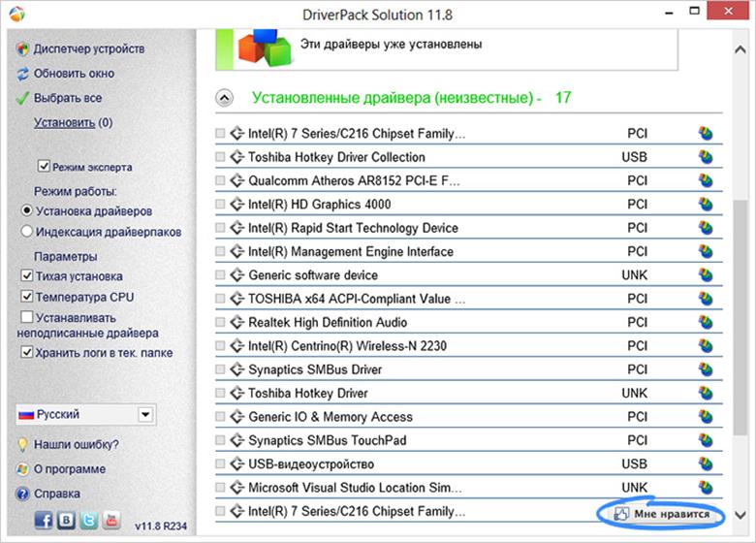Open Диспетчер устройств from the sidebar
Image resolution: width=756 pixels, height=543 pixels.
point(88,48)
